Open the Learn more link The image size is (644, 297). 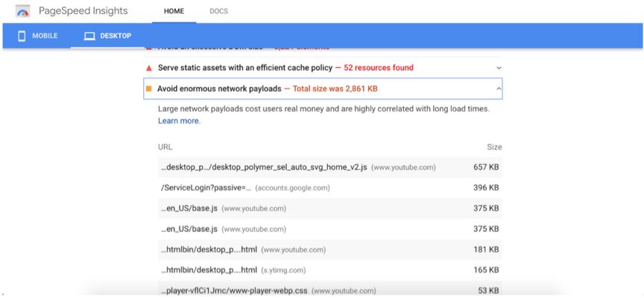(x=179, y=121)
